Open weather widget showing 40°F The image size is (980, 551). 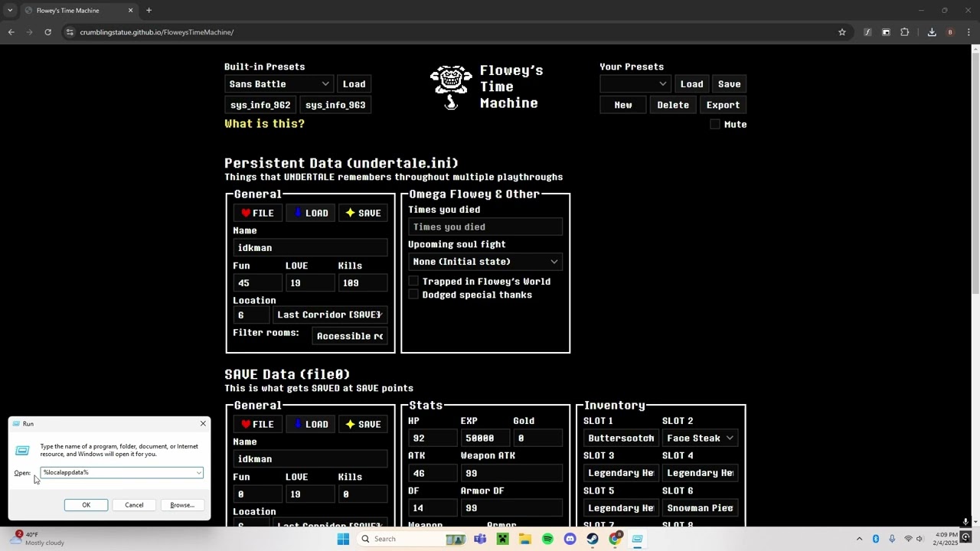tap(38, 539)
